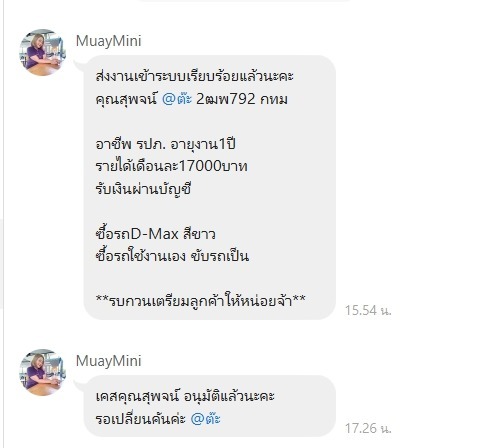
Task: Select the long message bubble about D-Max
Action: pos(209,187)
